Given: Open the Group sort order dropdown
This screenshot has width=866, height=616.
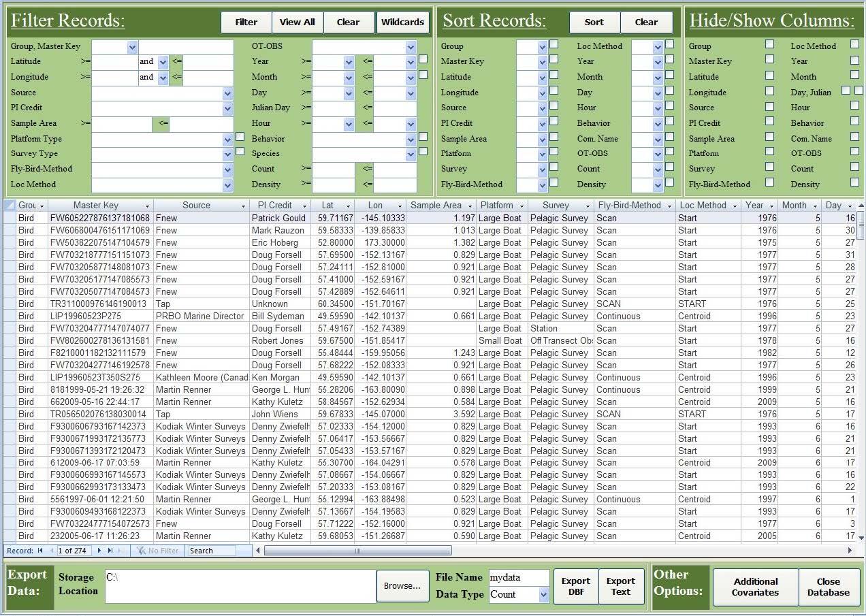Looking at the screenshot, I should (542, 47).
